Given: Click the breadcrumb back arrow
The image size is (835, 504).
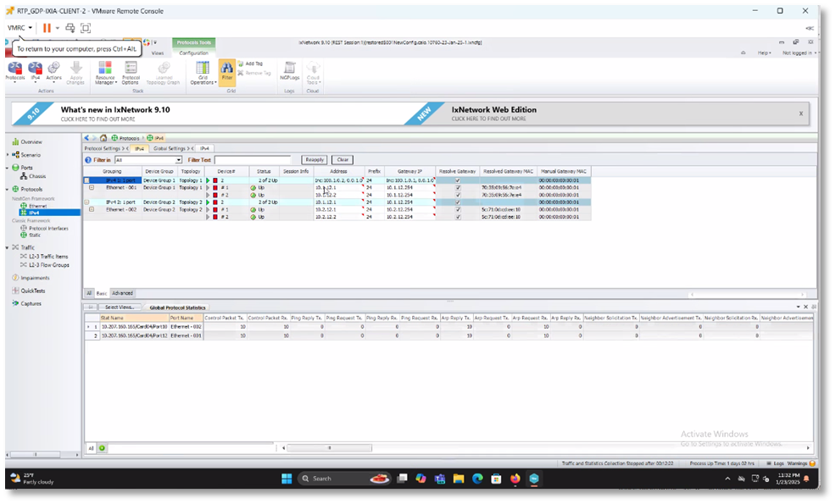Looking at the screenshot, I should (x=86, y=138).
